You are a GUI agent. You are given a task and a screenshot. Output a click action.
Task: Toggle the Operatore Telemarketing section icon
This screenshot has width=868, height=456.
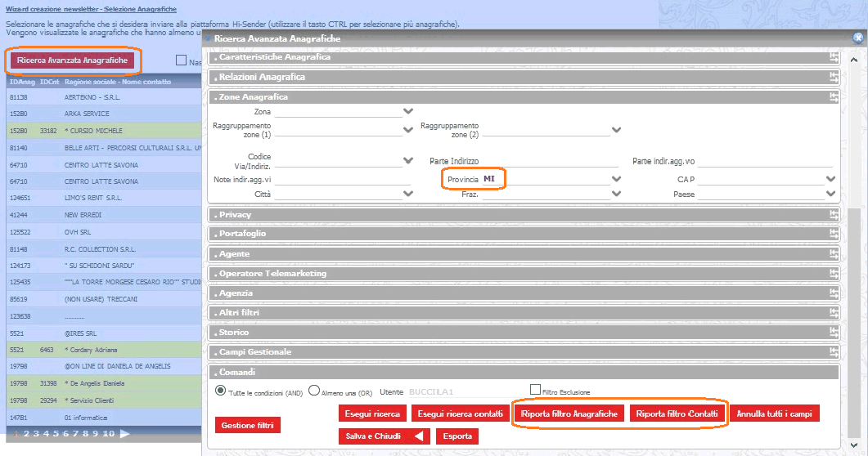point(834,274)
